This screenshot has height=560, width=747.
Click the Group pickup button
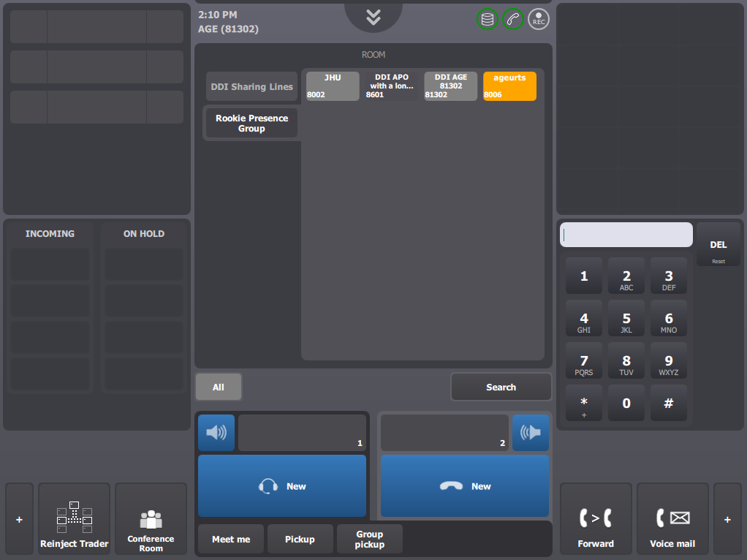(x=370, y=539)
